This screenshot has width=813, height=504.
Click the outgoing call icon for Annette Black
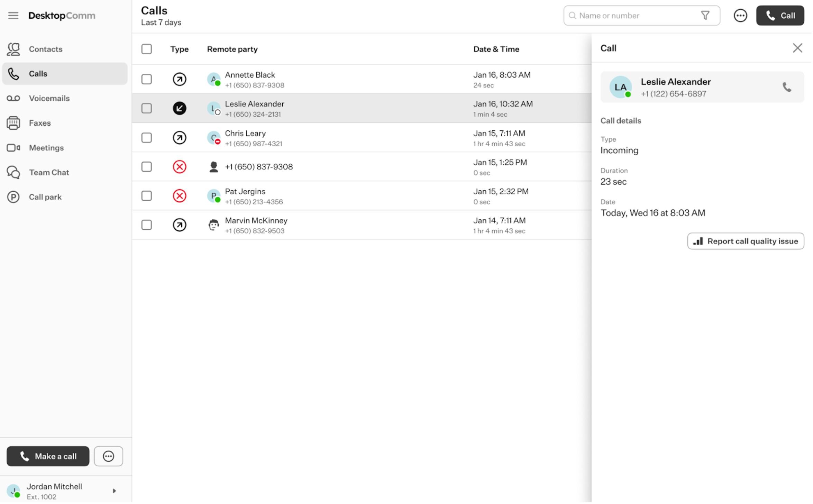coord(179,80)
